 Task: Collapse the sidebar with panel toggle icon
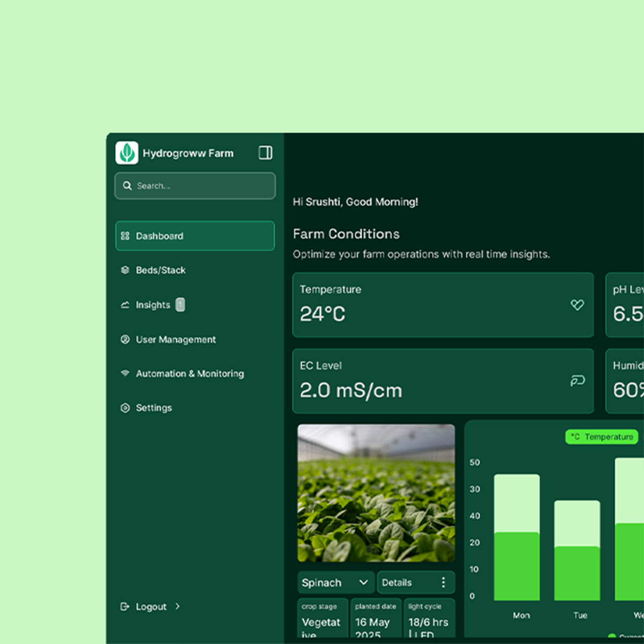point(265,153)
